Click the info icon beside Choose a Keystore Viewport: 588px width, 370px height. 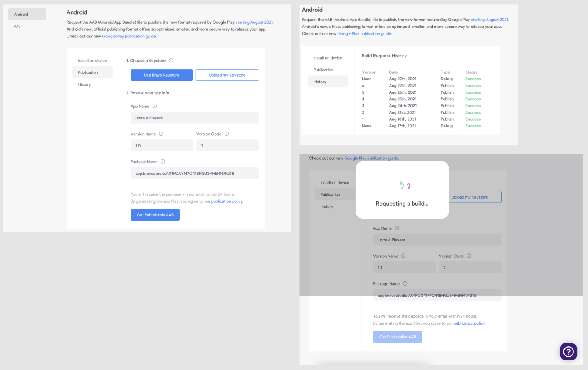coord(171,60)
